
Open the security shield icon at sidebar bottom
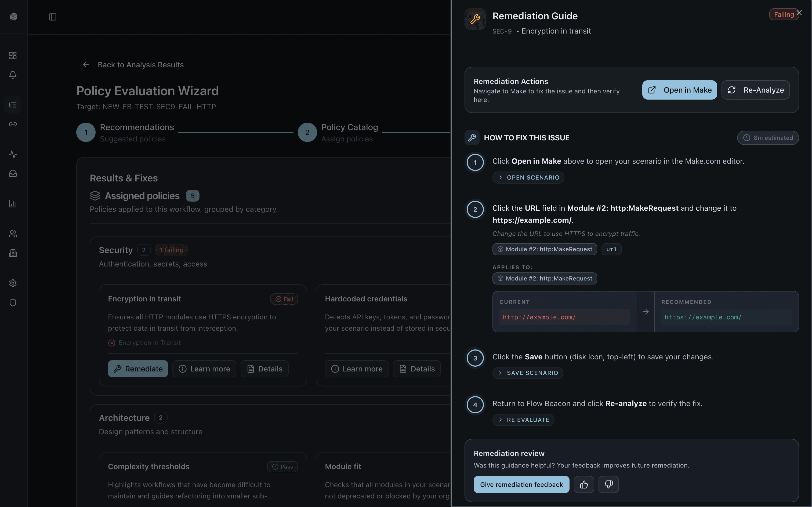pyautogui.click(x=13, y=302)
